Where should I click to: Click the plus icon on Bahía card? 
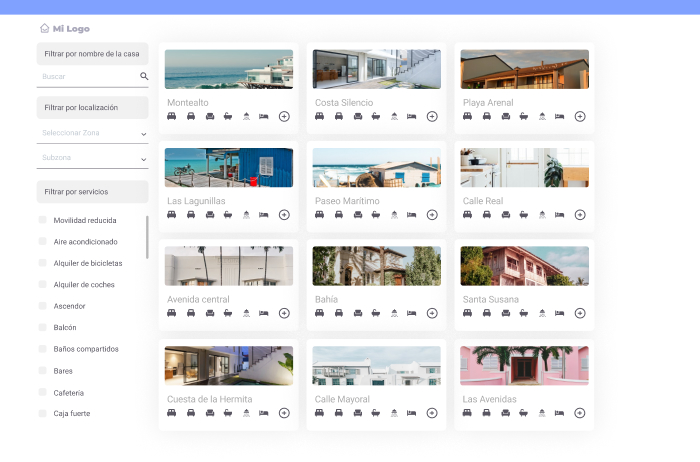[x=432, y=313]
